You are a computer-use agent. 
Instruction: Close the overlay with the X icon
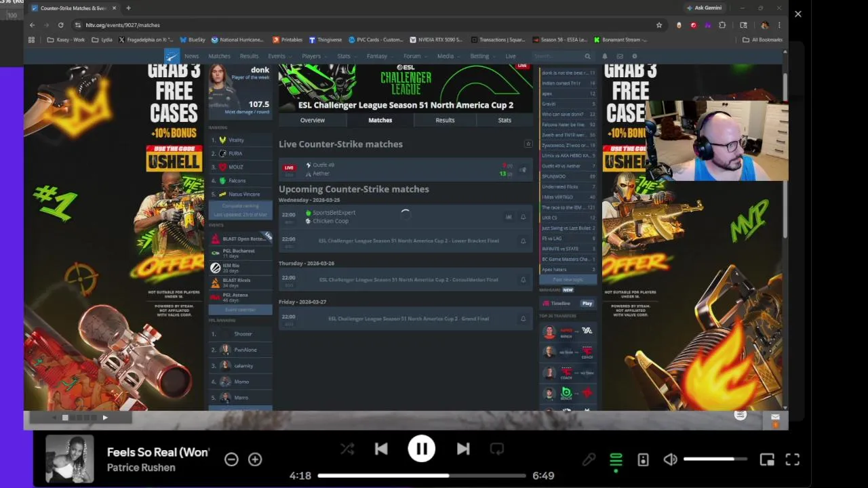(797, 14)
